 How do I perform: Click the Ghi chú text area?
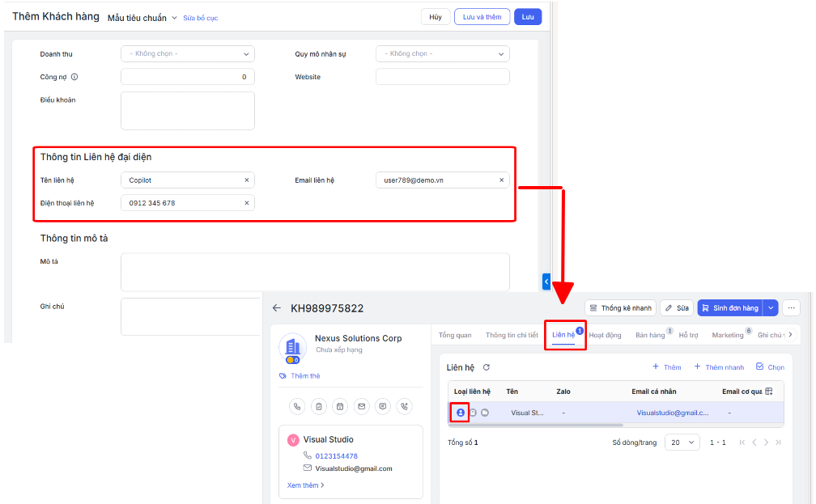[x=191, y=317]
